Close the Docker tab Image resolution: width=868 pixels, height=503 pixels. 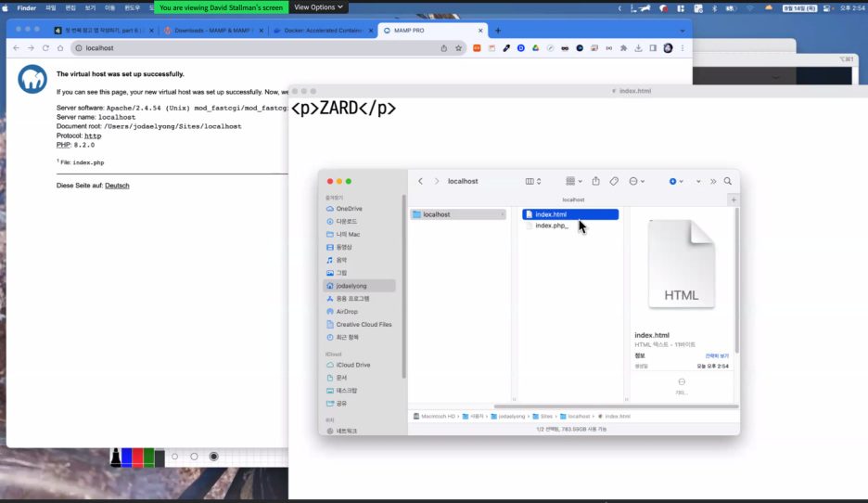371,31
